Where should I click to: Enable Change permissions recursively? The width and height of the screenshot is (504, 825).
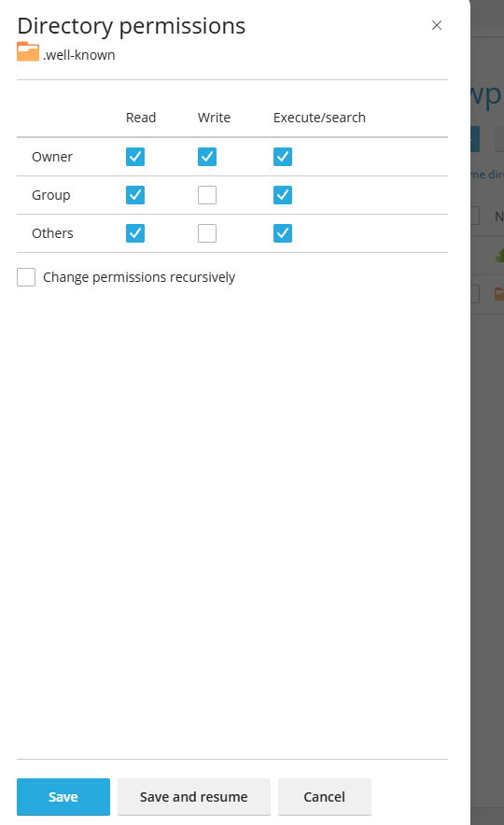(26, 277)
